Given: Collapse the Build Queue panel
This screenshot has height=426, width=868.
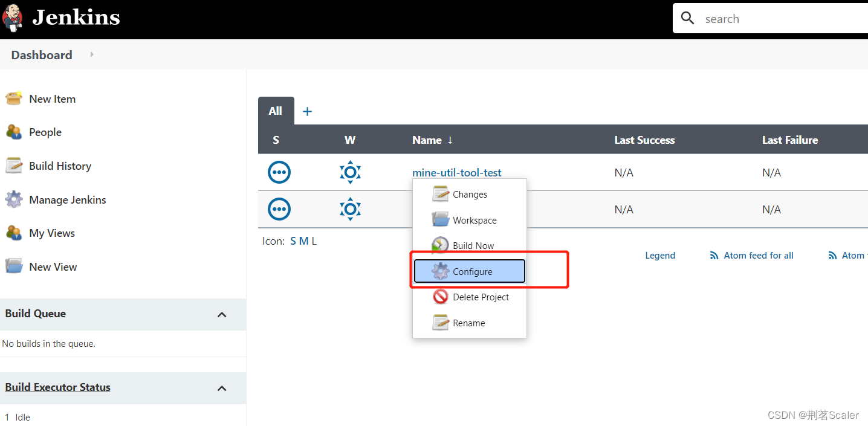Looking at the screenshot, I should [222, 314].
